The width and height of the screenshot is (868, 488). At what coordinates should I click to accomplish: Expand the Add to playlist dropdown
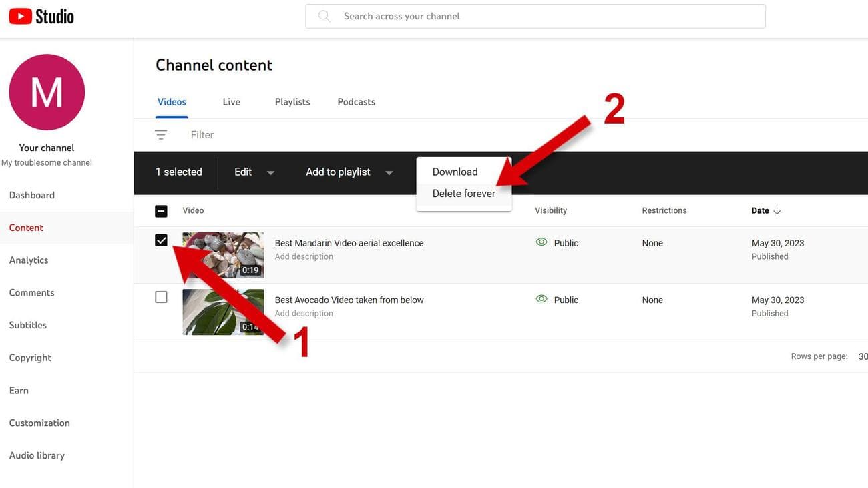click(349, 172)
